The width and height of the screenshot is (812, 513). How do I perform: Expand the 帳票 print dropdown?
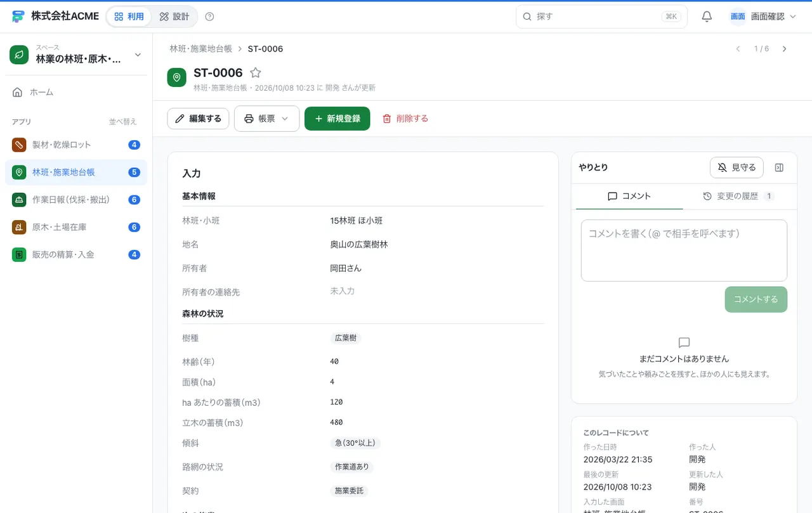tap(266, 119)
